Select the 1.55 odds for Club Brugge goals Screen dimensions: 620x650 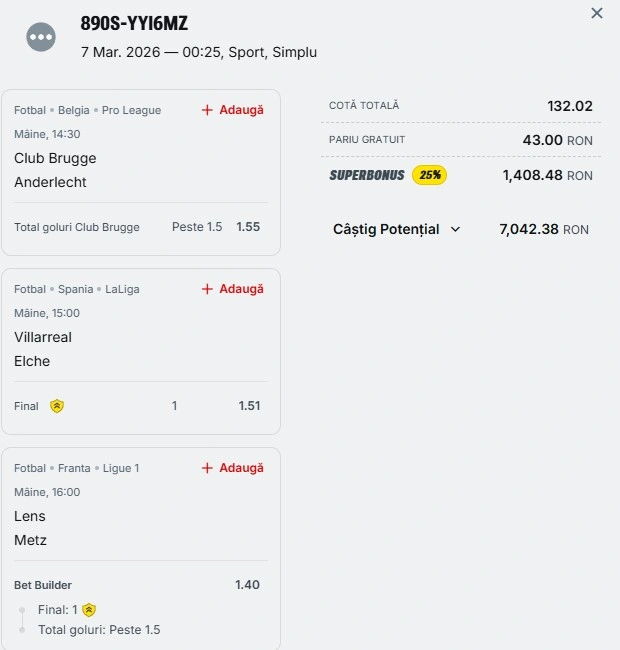click(x=248, y=227)
